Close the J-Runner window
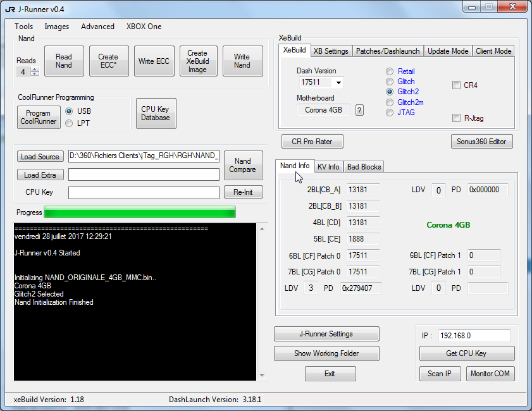 (x=512, y=7)
